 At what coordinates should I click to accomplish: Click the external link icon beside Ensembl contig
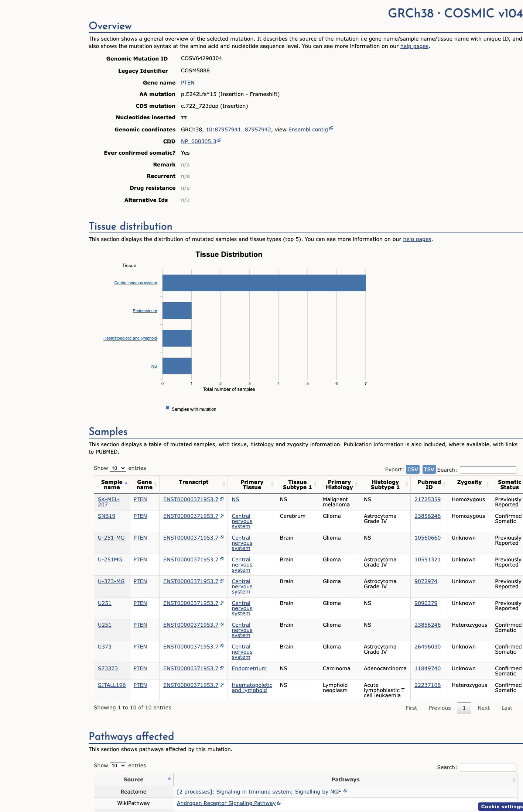coord(331,128)
